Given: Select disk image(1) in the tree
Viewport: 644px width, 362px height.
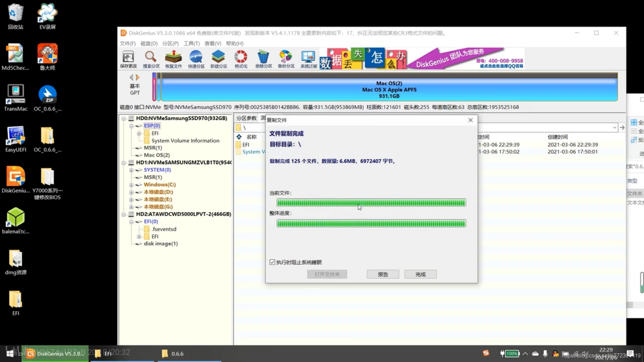Looking at the screenshot, I should point(161,244).
